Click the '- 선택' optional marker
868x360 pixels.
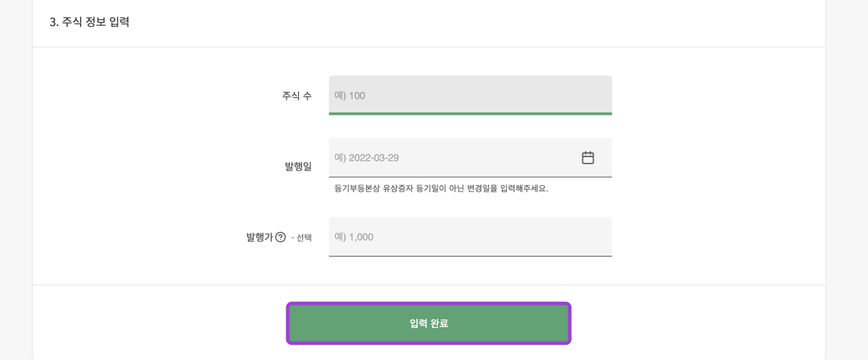[x=302, y=238]
